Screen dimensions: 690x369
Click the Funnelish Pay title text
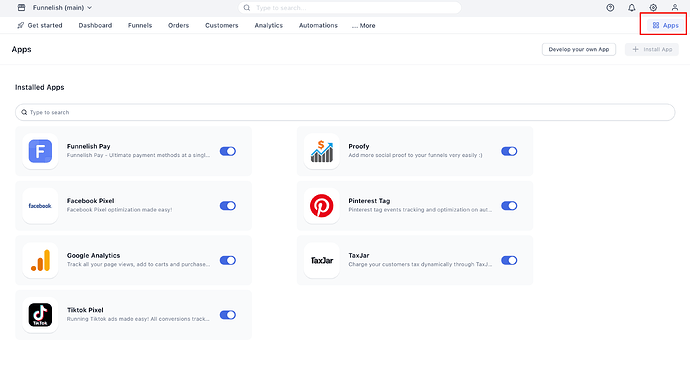click(88, 146)
